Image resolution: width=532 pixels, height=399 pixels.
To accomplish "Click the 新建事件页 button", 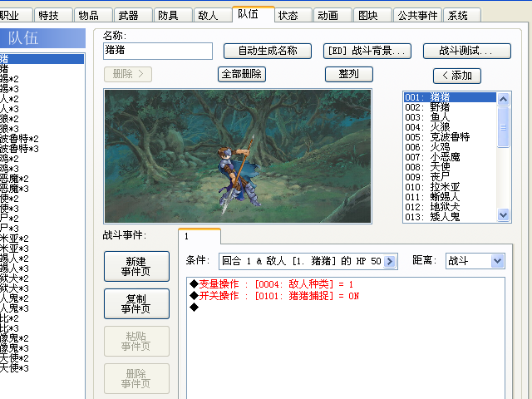I will (136, 266).
